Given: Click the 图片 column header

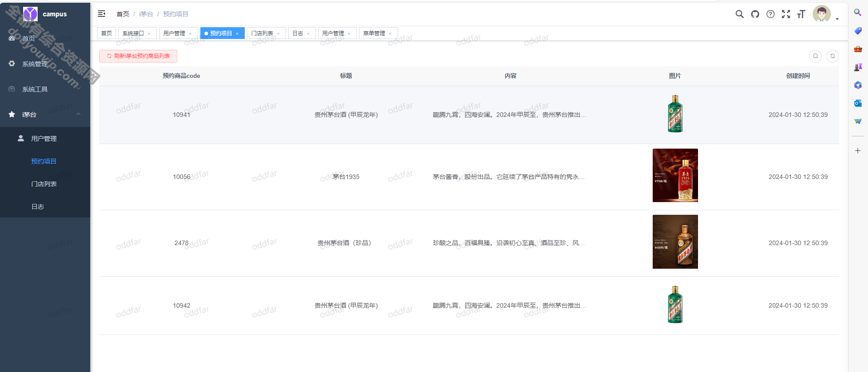Looking at the screenshot, I should [675, 76].
